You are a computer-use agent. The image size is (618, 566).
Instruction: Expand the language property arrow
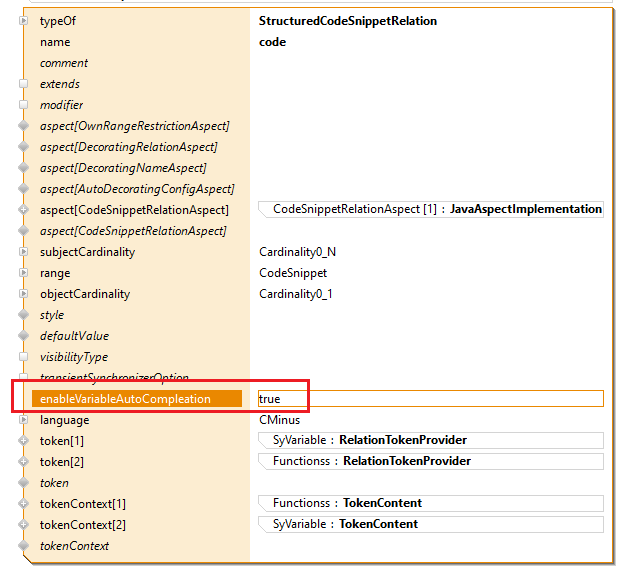(24, 420)
